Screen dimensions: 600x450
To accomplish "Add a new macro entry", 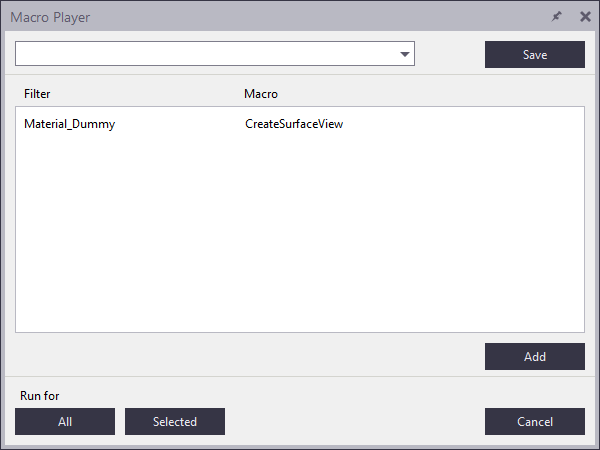I will [x=534, y=357].
